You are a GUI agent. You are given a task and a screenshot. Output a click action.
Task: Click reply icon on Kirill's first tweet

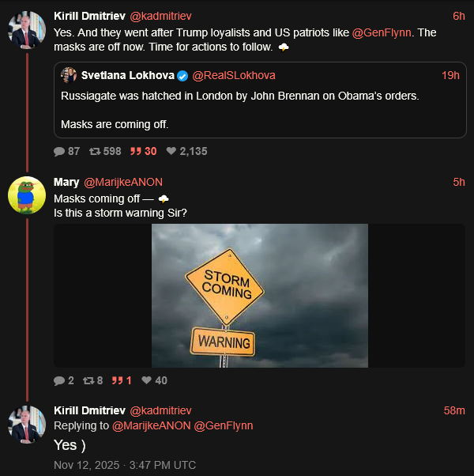click(x=59, y=151)
